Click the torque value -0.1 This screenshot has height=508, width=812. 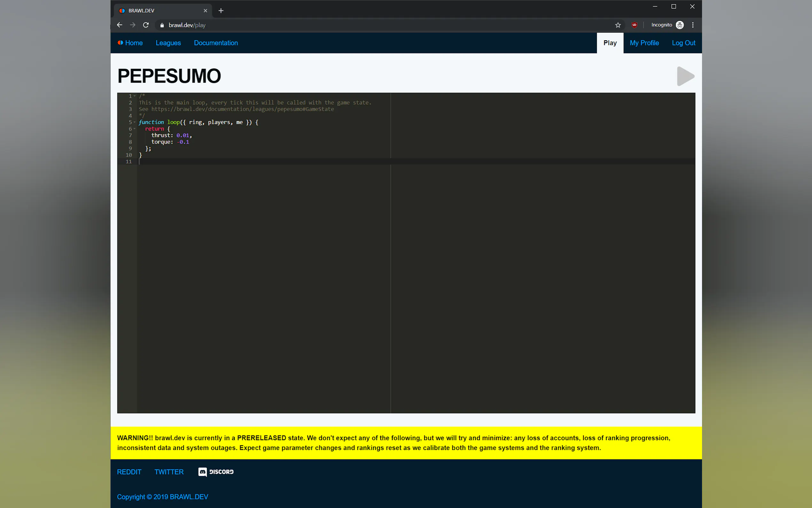[183, 142]
